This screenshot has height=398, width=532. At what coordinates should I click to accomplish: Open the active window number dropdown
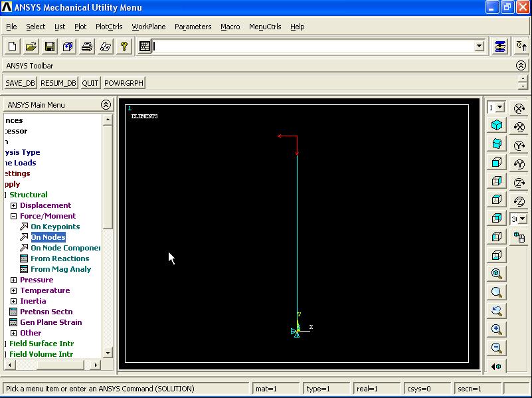499,108
